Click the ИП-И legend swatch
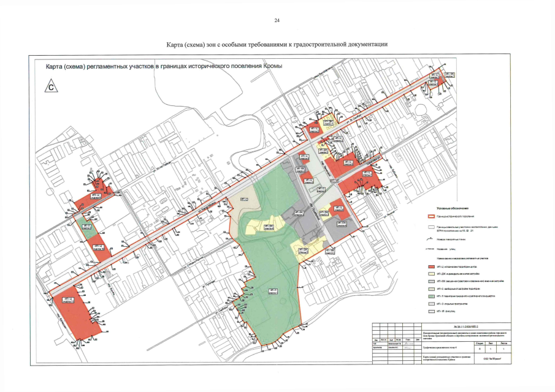Screen dimensions: 555x392 (431, 311)
